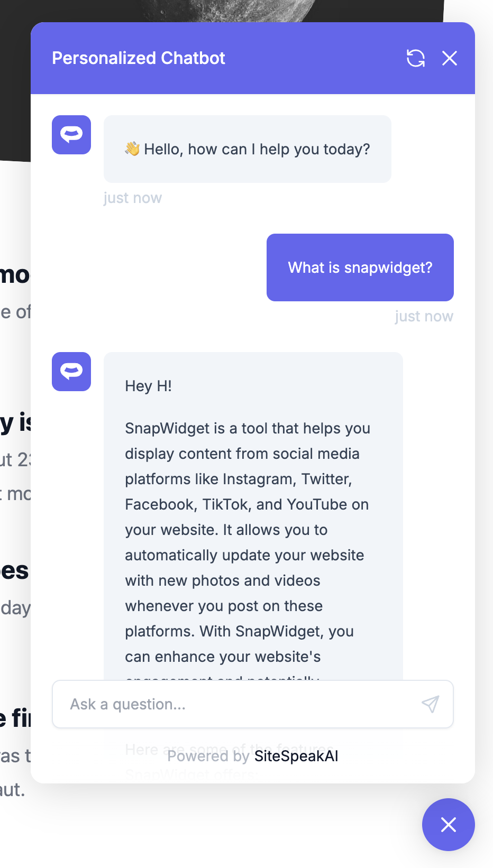Toggle the floating purple chat launcher button
The width and height of the screenshot is (493, 868).
tap(448, 825)
